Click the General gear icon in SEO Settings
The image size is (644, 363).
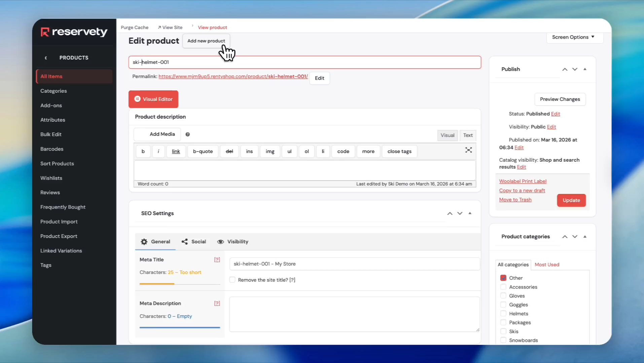144,242
